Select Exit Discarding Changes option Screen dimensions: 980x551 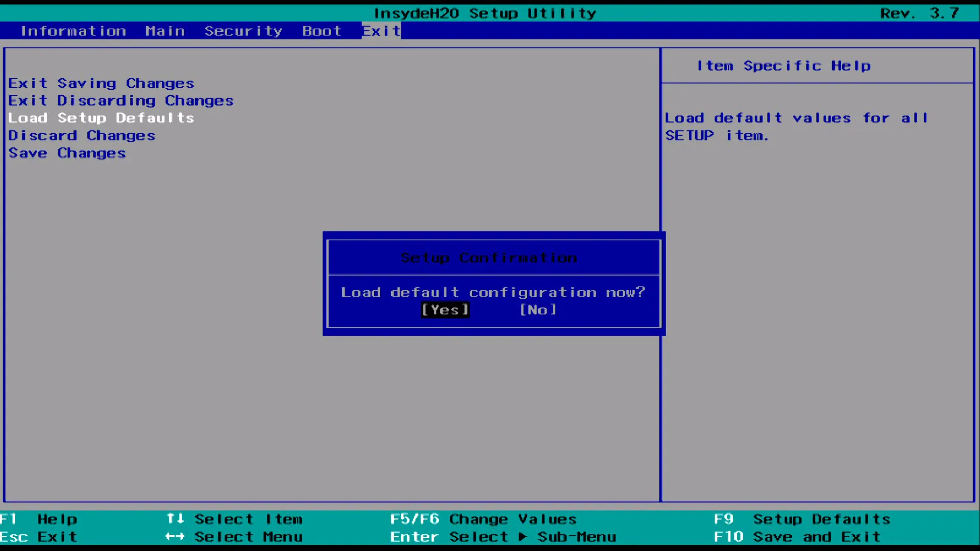pyautogui.click(x=120, y=99)
